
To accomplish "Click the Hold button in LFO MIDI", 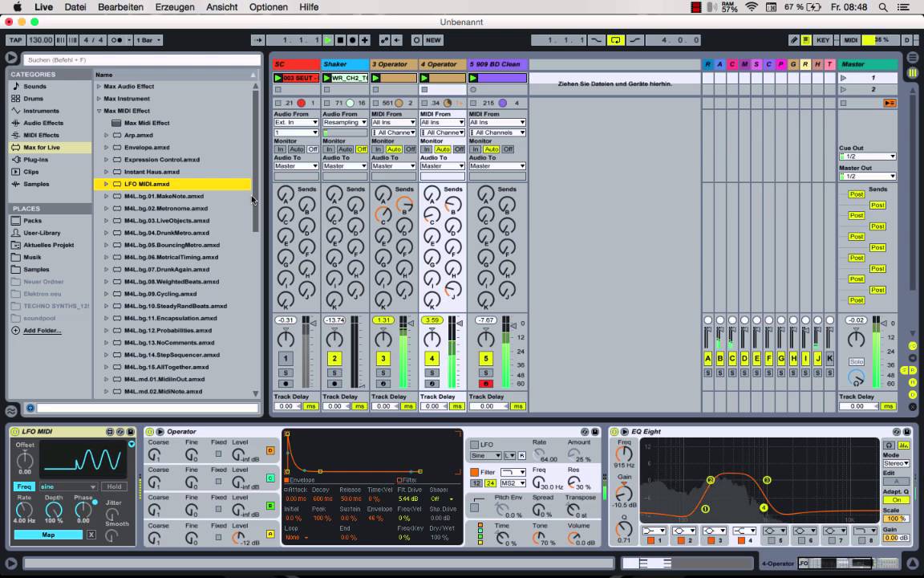I will point(114,486).
